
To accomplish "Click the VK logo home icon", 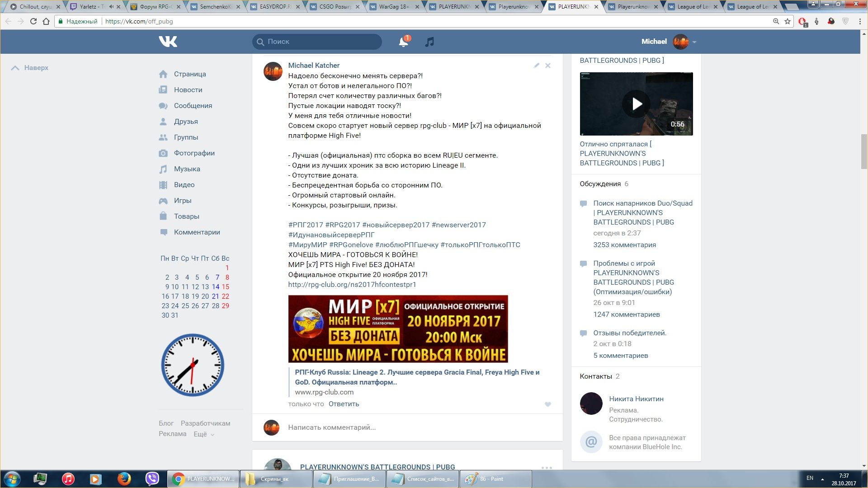I will point(168,42).
